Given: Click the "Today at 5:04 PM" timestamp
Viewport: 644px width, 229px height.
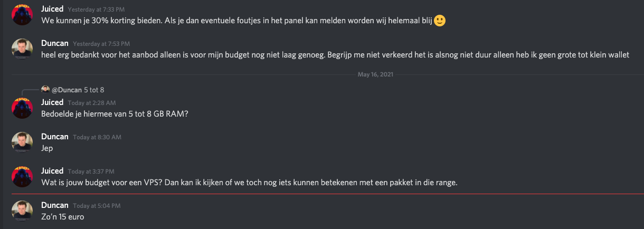Looking at the screenshot, I should click(x=97, y=205).
